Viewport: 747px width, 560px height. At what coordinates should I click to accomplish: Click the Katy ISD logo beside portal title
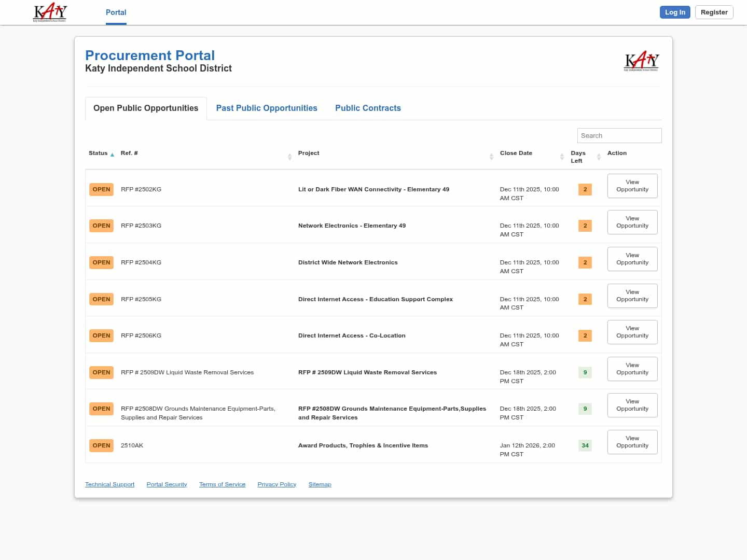click(641, 61)
